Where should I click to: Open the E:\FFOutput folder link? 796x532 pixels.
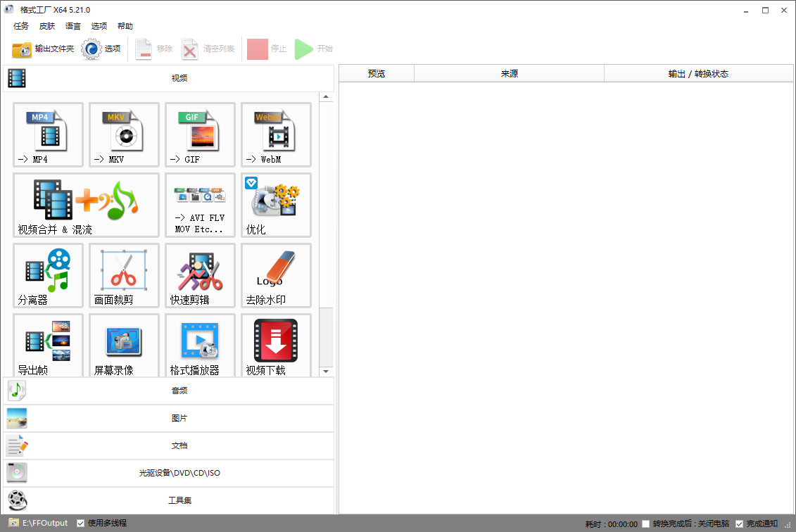44,524
